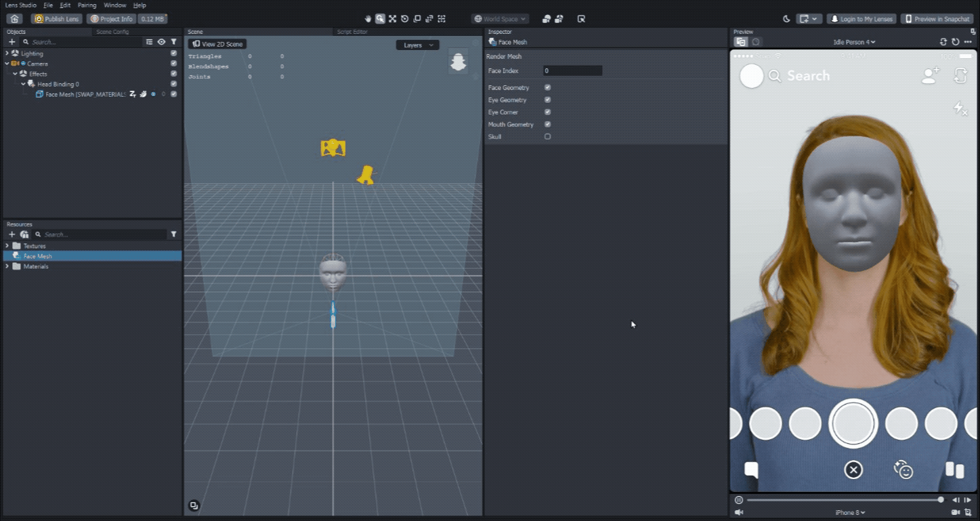Select the Pan hand tool

pyautogui.click(x=368, y=19)
